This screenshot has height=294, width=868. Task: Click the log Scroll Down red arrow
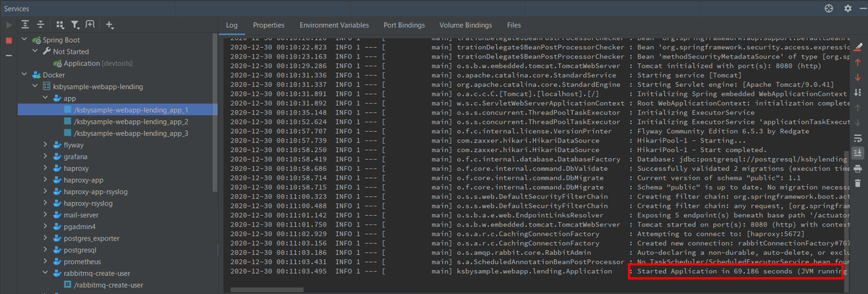click(x=858, y=77)
